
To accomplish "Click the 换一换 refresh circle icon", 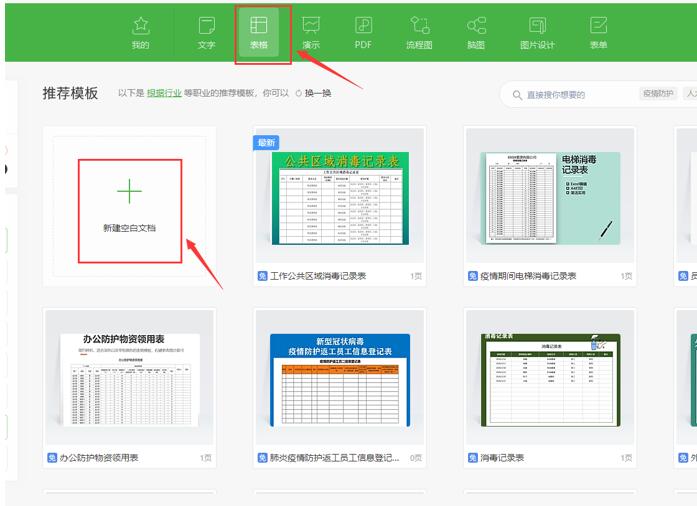I will click(x=299, y=93).
